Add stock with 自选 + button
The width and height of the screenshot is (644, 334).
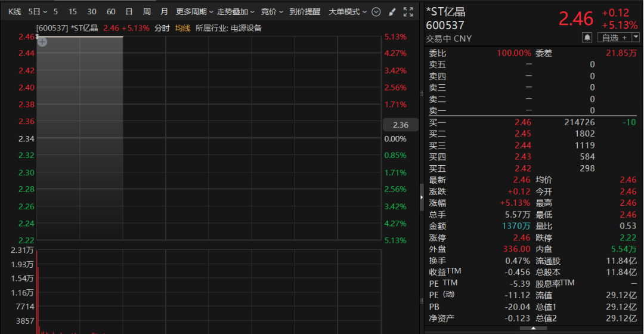pos(614,38)
